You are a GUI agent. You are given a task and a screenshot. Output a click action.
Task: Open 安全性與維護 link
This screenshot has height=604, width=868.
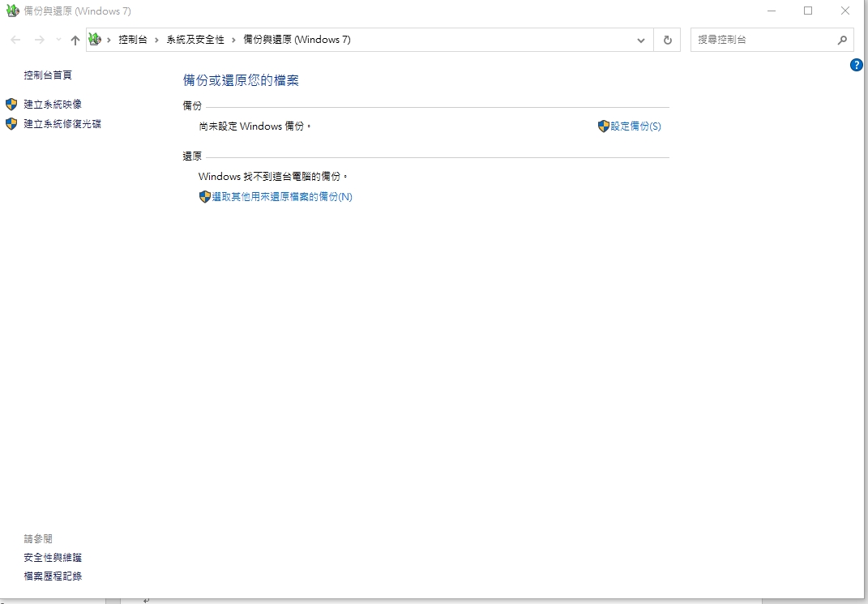(x=53, y=558)
